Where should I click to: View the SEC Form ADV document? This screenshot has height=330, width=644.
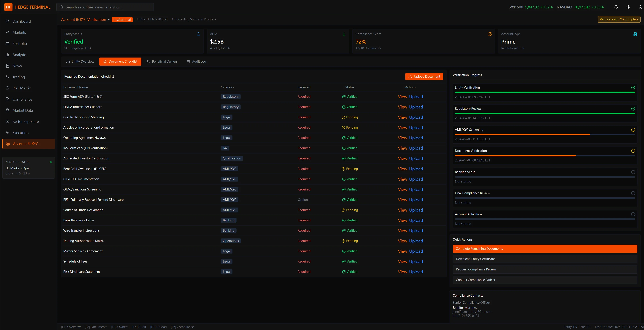[402, 97]
